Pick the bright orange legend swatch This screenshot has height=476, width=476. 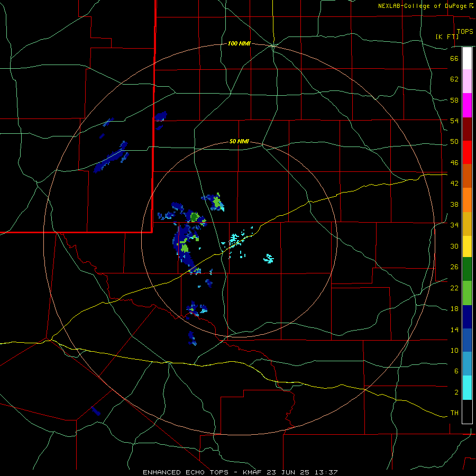pyautogui.click(x=467, y=200)
